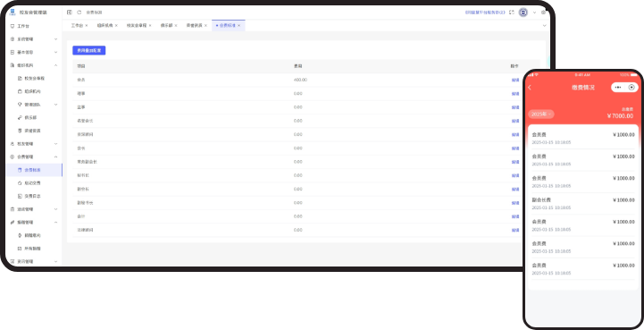Viewport: 644px width, 330px height.
Task: Click the 监事 table row label
Action: [x=81, y=107]
